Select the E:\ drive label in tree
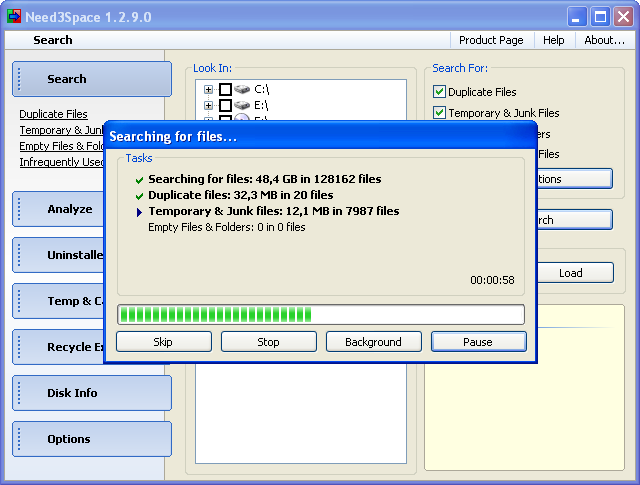The image size is (640, 485). tap(261, 105)
